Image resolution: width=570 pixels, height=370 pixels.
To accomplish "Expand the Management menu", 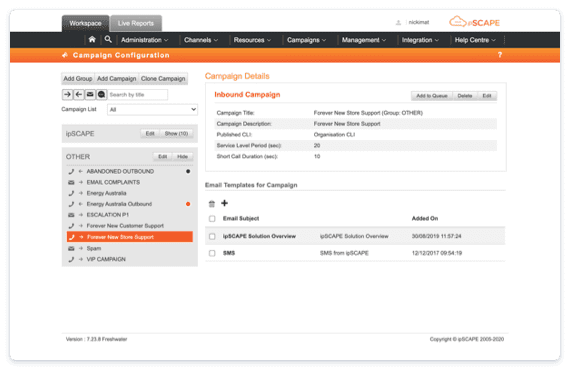I will coord(364,40).
